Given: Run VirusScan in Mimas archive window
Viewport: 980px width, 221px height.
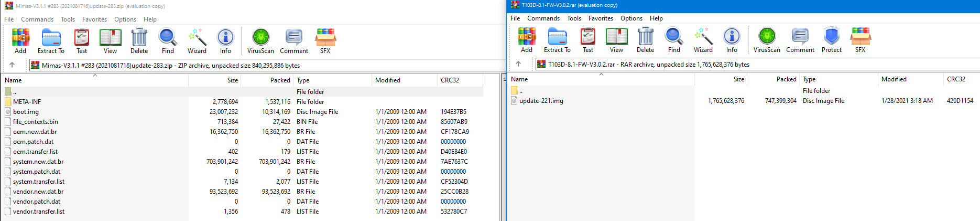Looking at the screenshot, I should 260,41.
